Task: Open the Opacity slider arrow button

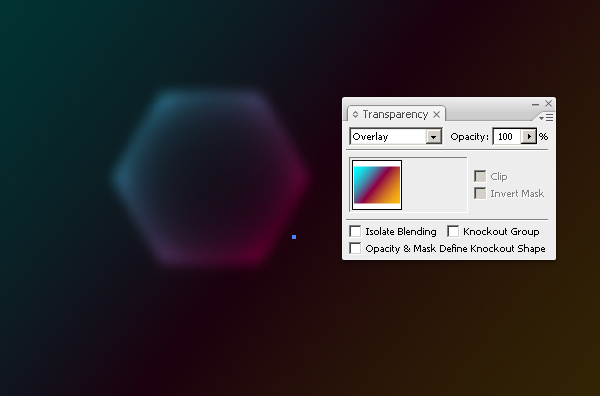Action: point(529,137)
